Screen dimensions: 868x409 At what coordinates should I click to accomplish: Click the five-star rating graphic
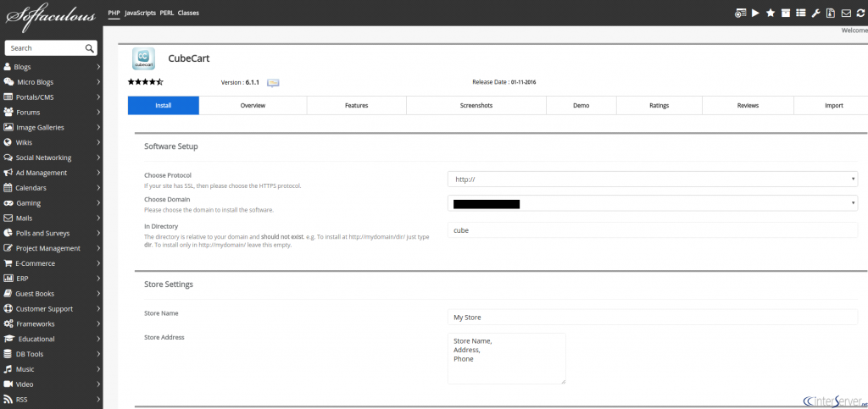(x=146, y=82)
